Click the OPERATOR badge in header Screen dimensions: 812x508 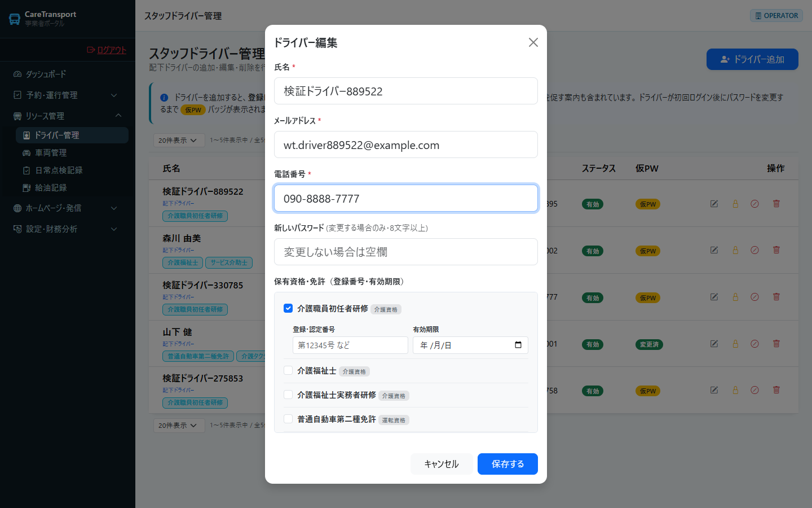pyautogui.click(x=776, y=16)
